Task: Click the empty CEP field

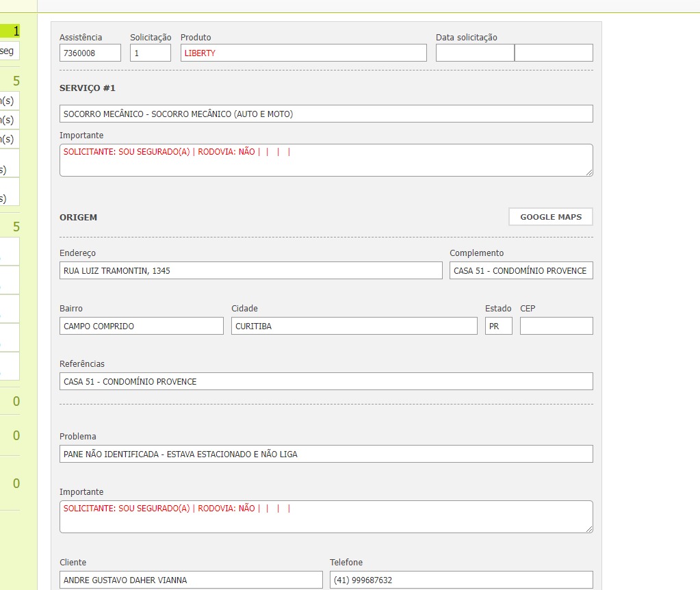Action: coord(556,326)
